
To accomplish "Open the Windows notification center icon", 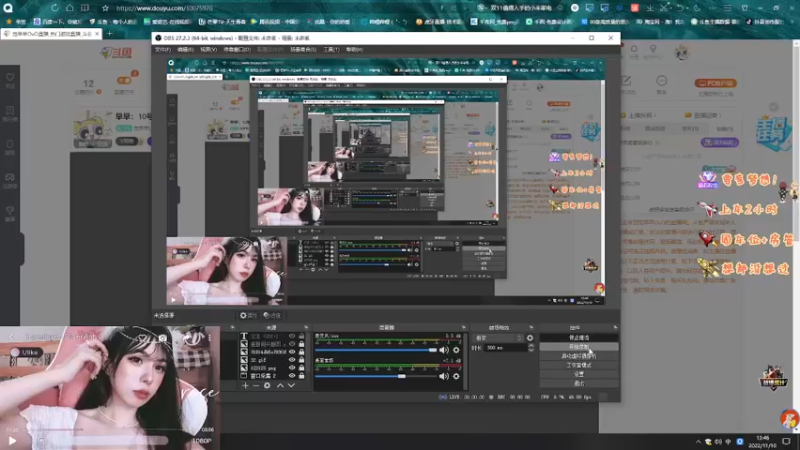I will point(786,441).
